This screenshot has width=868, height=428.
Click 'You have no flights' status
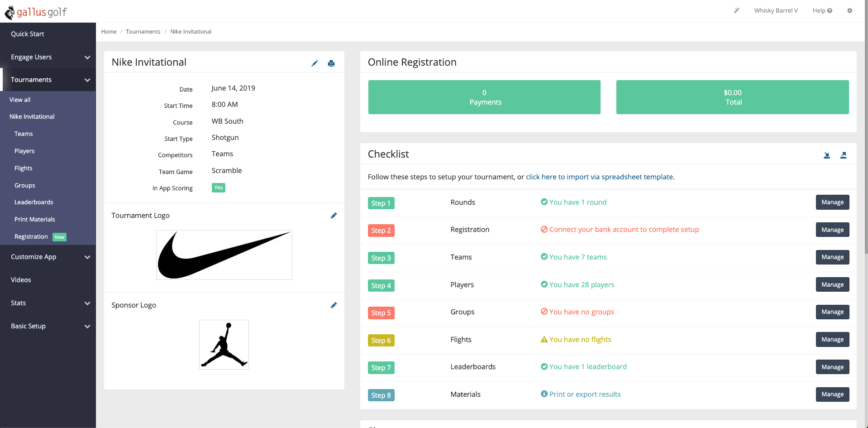pos(576,340)
